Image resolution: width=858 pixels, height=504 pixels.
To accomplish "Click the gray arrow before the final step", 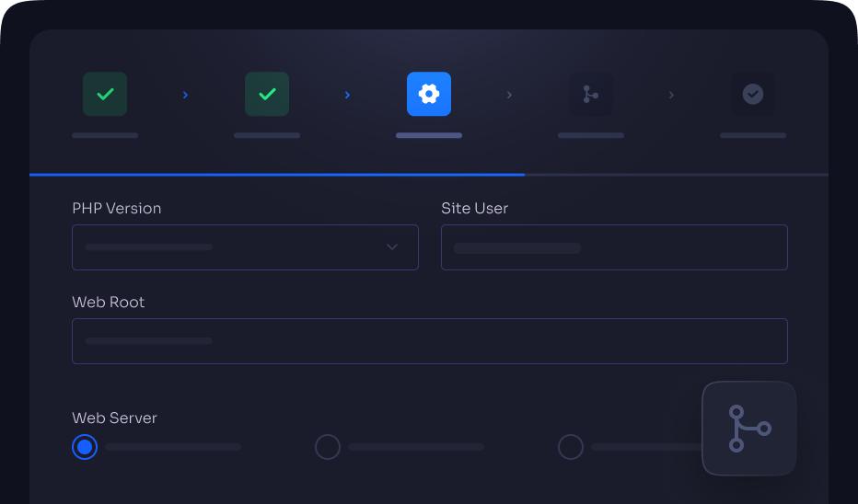I will [x=672, y=95].
